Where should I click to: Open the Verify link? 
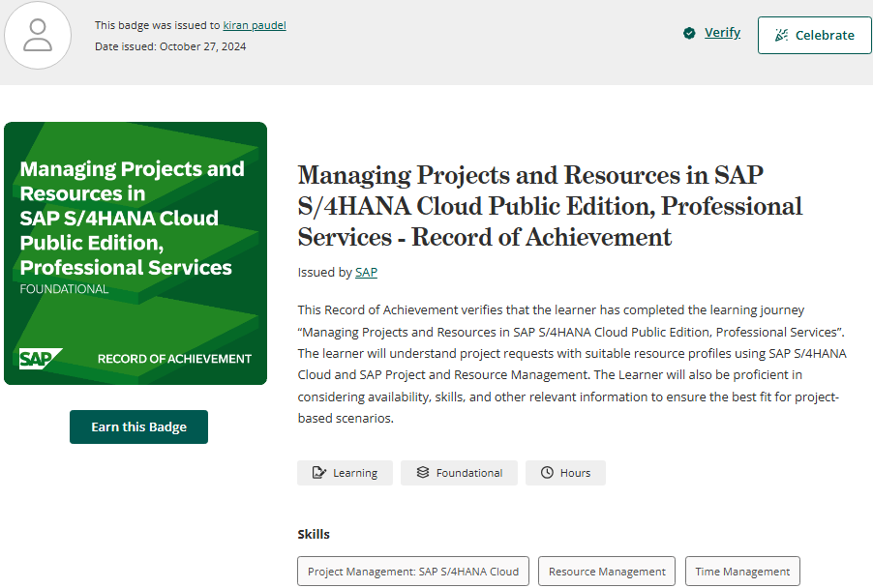point(722,33)
